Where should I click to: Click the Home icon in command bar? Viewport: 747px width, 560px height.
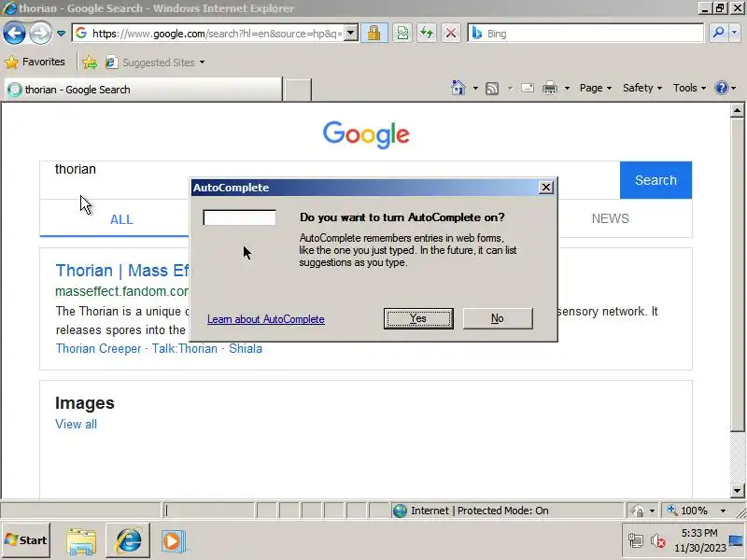(x=458, y=88)
